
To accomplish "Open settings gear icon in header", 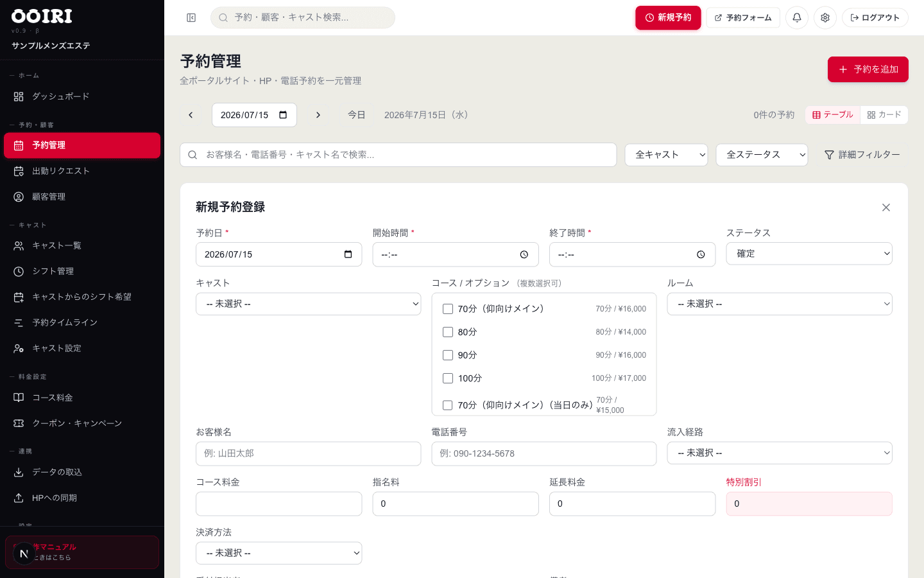I will point(825,18).
